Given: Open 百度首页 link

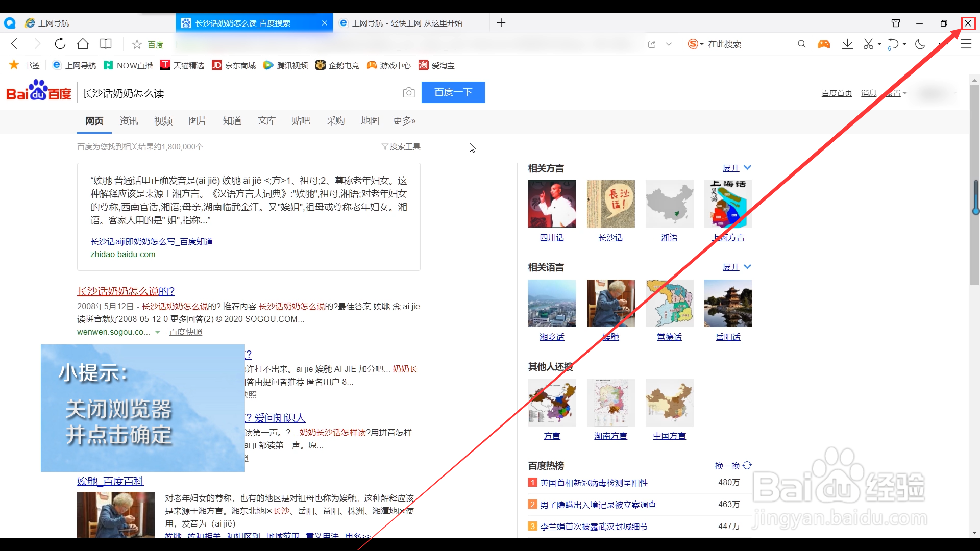Looking at the screenshot, I should pos(837,93).
